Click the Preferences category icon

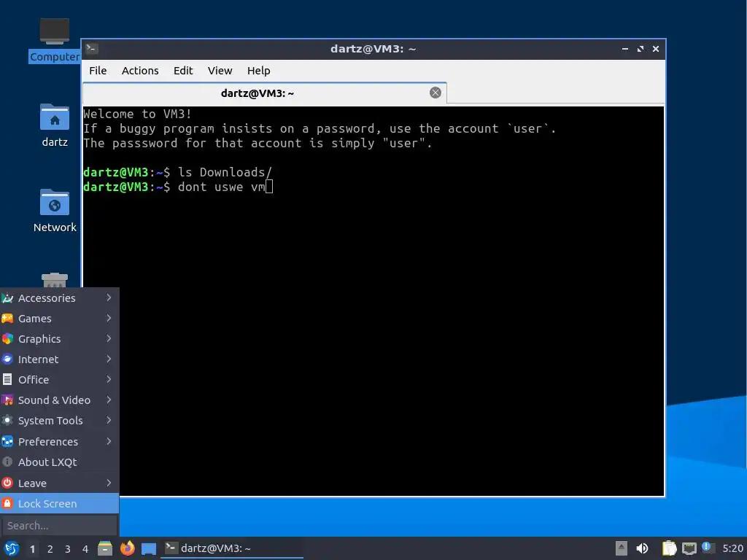point(7,442)
